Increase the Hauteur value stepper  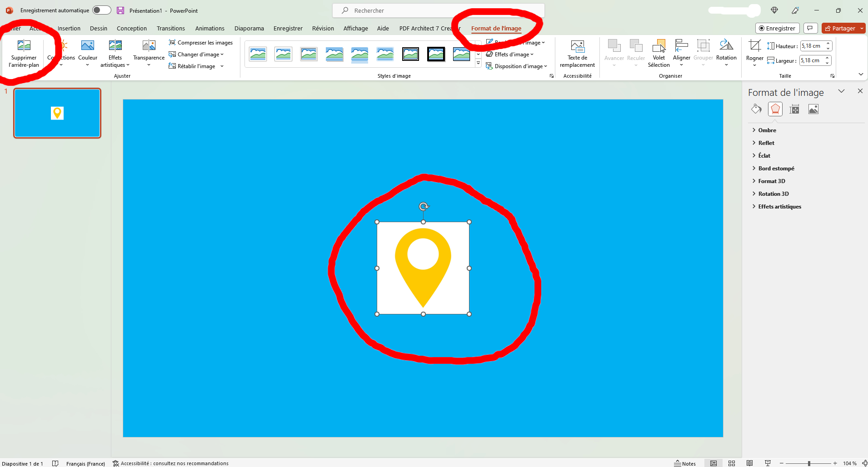pos(828,43)
